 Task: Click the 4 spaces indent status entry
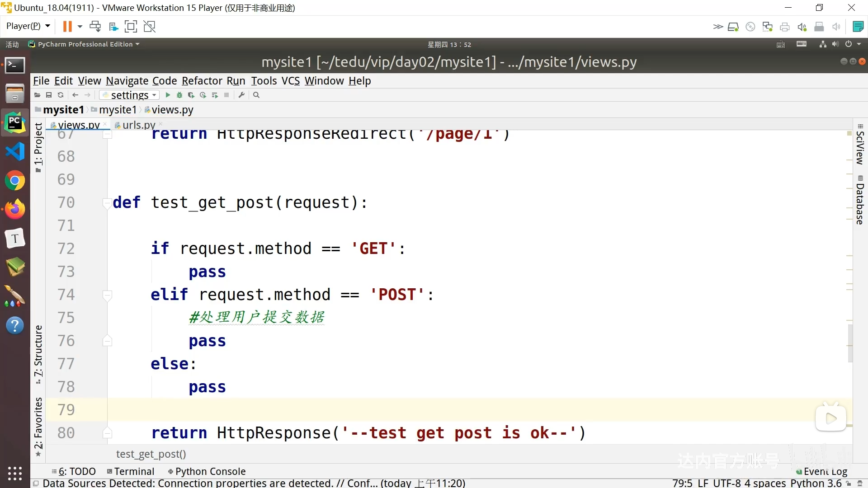[765, 483]
